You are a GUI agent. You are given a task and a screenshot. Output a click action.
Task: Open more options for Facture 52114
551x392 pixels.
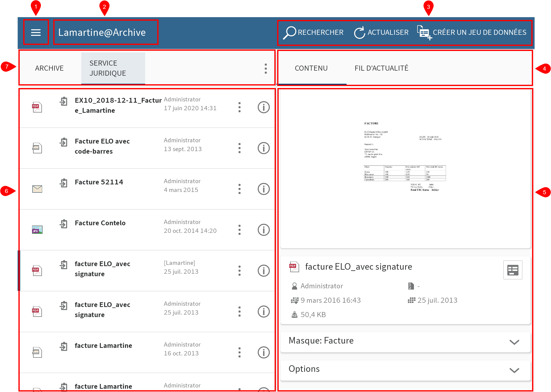(239, 189)
